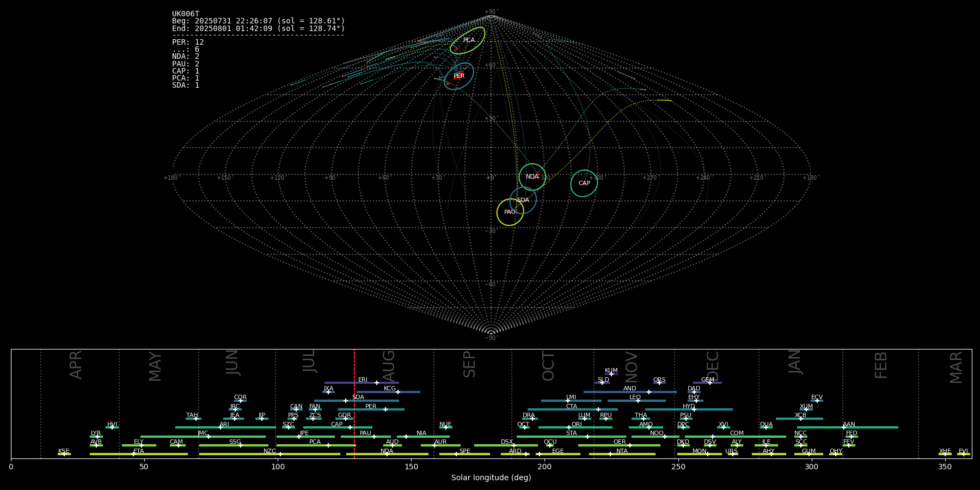Click the SSG shower bar in timeline
This screenshot has height=490, width=980.
click(x=234, y=445)
